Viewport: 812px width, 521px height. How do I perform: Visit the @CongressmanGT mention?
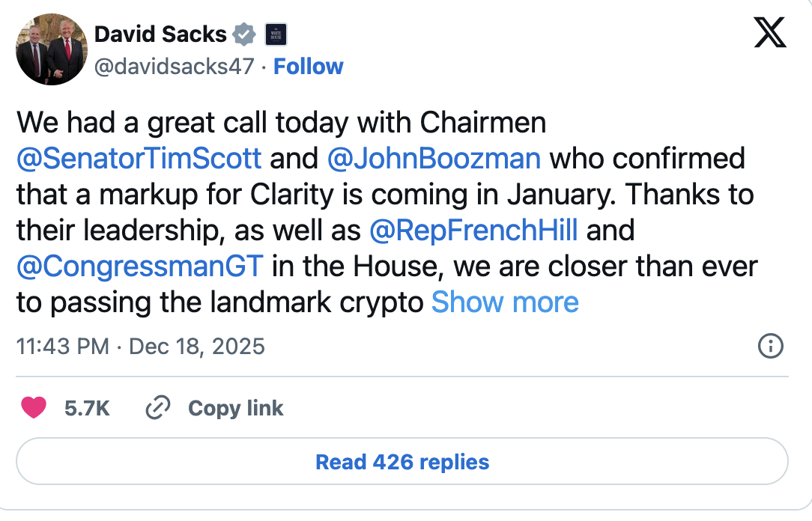139,266
